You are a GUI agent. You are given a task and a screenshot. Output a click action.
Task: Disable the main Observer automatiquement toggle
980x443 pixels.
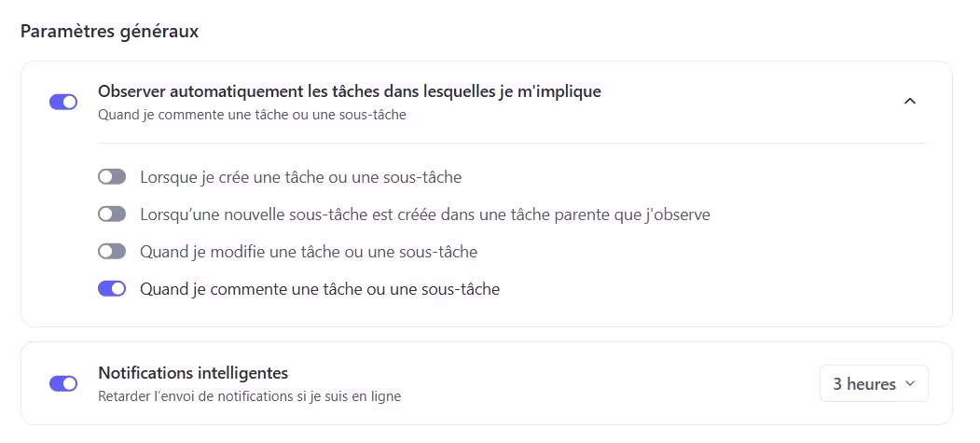(63, 102)
